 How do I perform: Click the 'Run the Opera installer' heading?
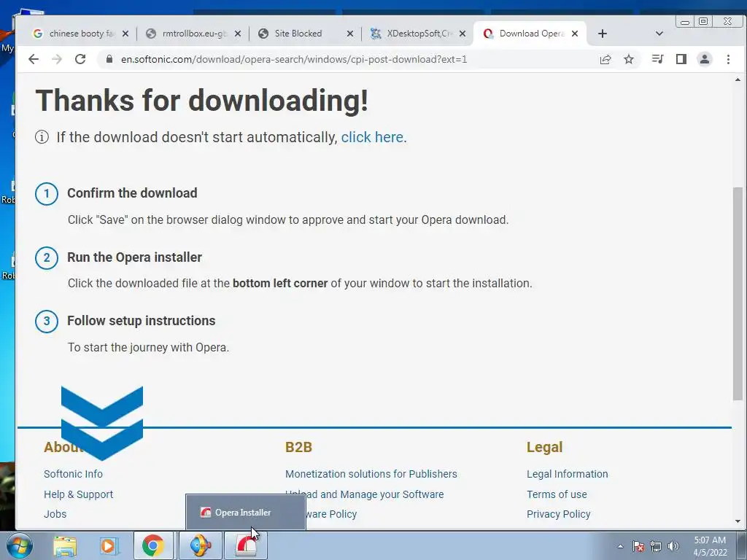(134, 257)
